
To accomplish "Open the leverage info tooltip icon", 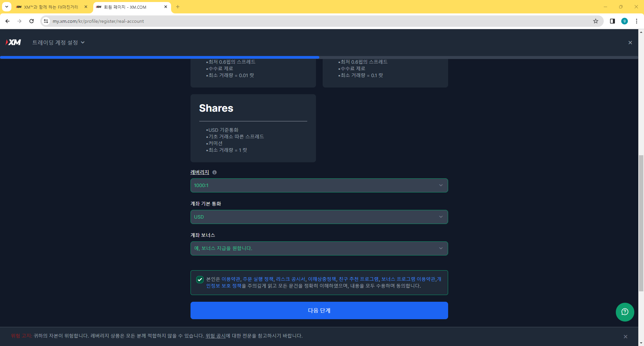I will 214,172.
